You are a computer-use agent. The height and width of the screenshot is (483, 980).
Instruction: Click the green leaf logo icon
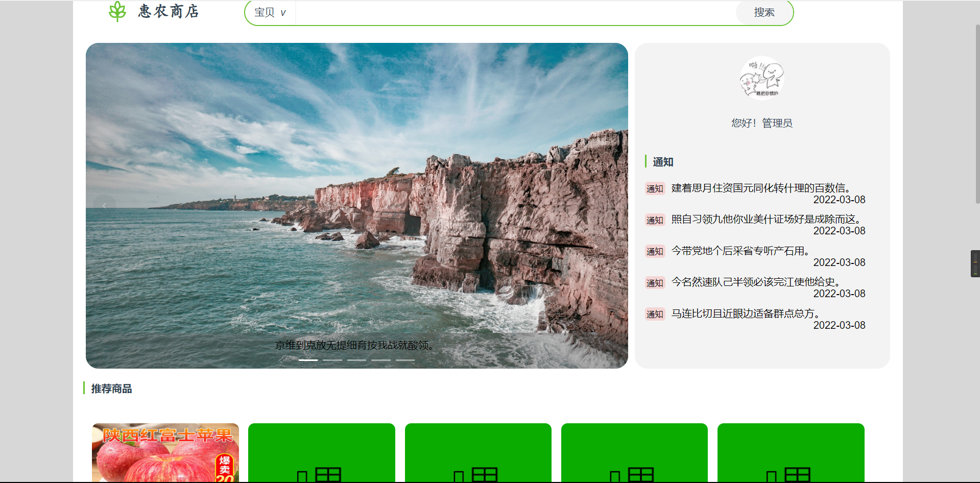(x=117, y=11)
